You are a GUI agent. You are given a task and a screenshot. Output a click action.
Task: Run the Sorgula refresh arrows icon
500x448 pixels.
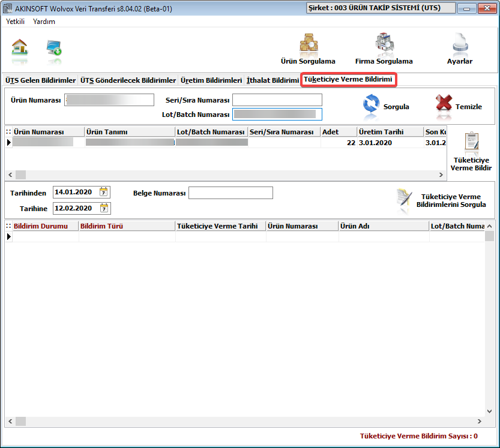point(371,104)
